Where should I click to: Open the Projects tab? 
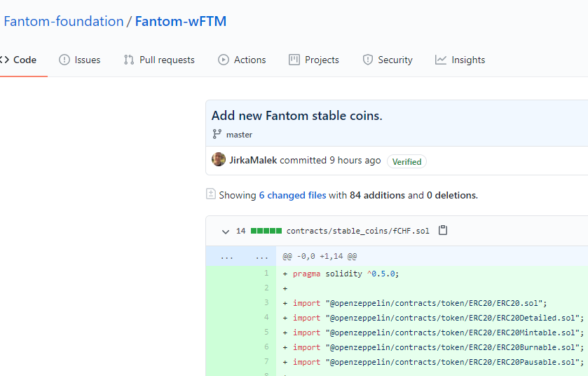[314, 60]
